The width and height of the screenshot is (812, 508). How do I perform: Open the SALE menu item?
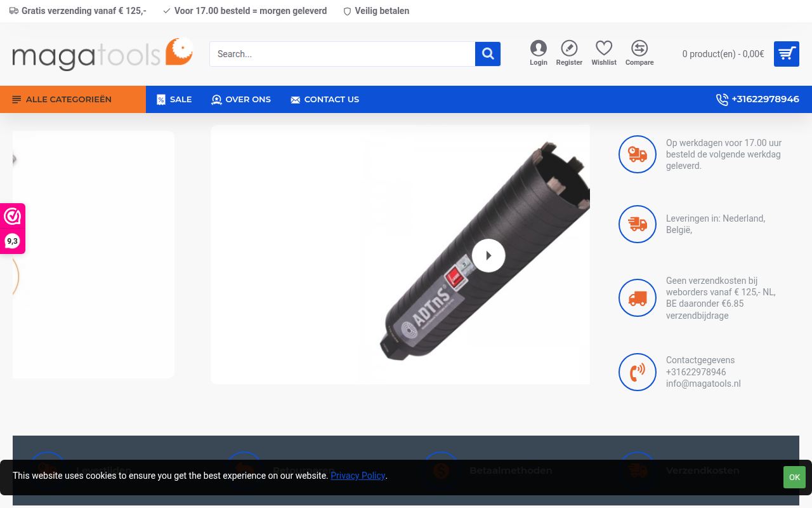click(x=174, y=99)
